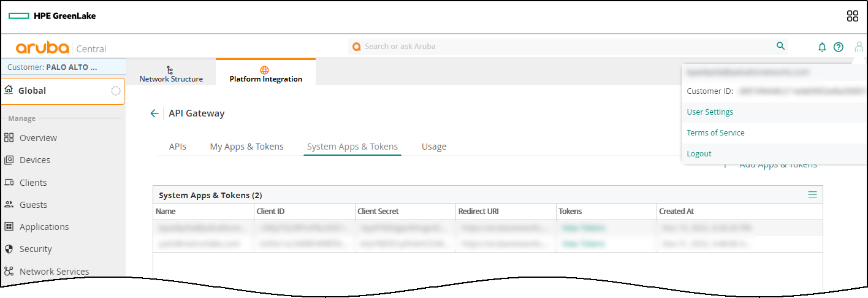
Task: Click the Applications sidebar icon
Action: coord(9,227)
